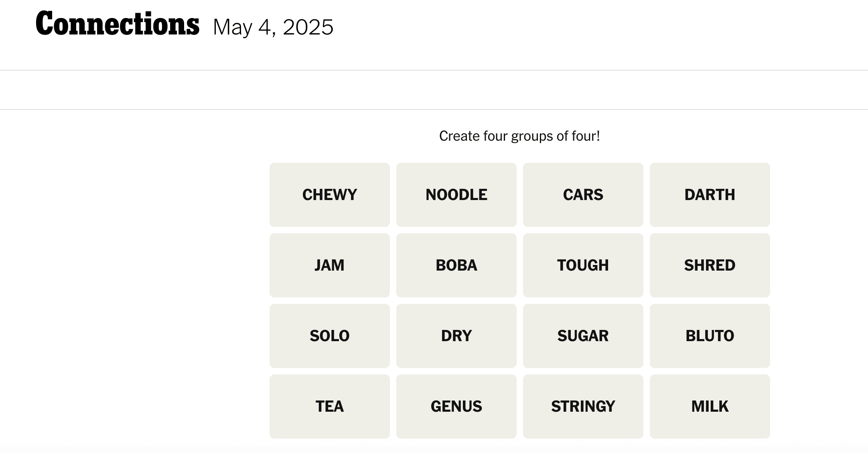Select the BOBA word tile
The height and width of the screenshot is (453, 868).
[x=456, y=265]
